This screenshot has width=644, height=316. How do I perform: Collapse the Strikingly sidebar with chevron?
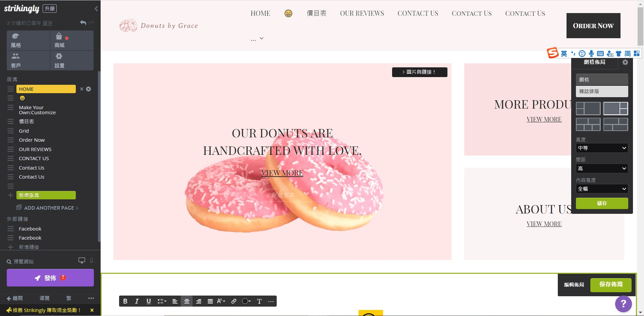pyautogui.click(x=96, y=9)
